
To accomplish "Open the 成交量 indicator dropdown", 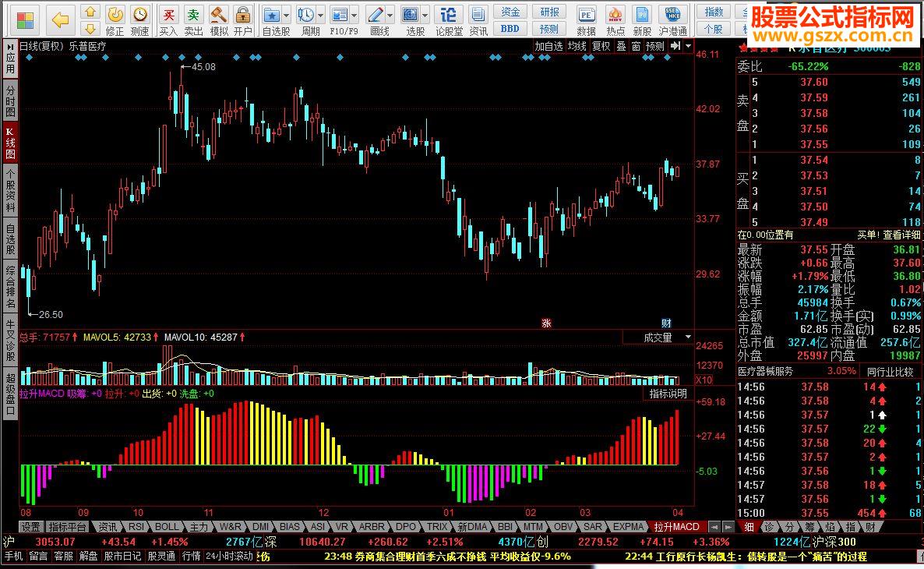I will pos(688,337).
